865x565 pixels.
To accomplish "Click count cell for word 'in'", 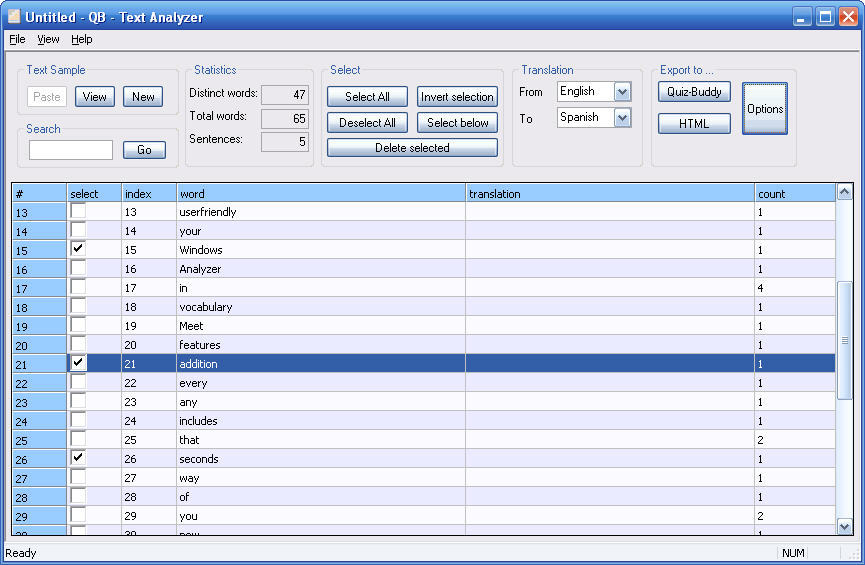I will click(795, 287).
